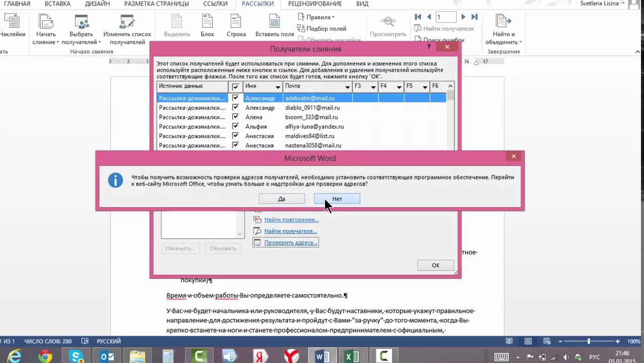Viewport: 644px width, 363px height.
Task: Open the РАЗМЕТКА СТРАНИЦЫ tab
Action: pos(156,4)
